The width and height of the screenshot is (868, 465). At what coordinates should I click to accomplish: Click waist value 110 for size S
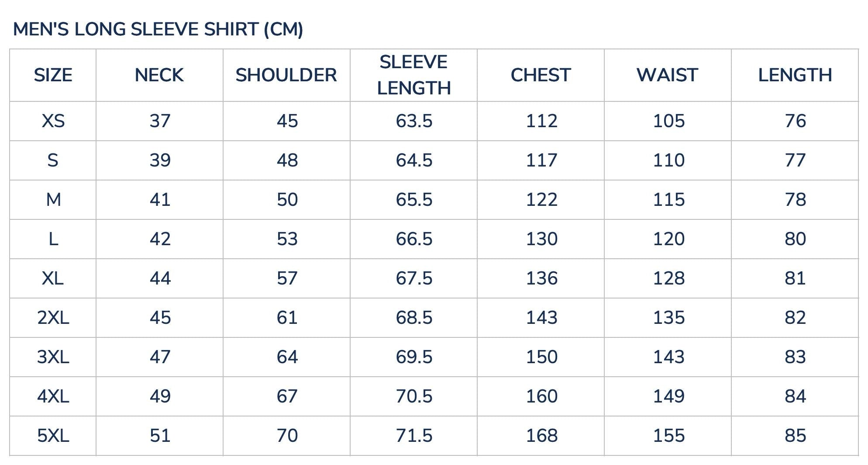(668, 160)
